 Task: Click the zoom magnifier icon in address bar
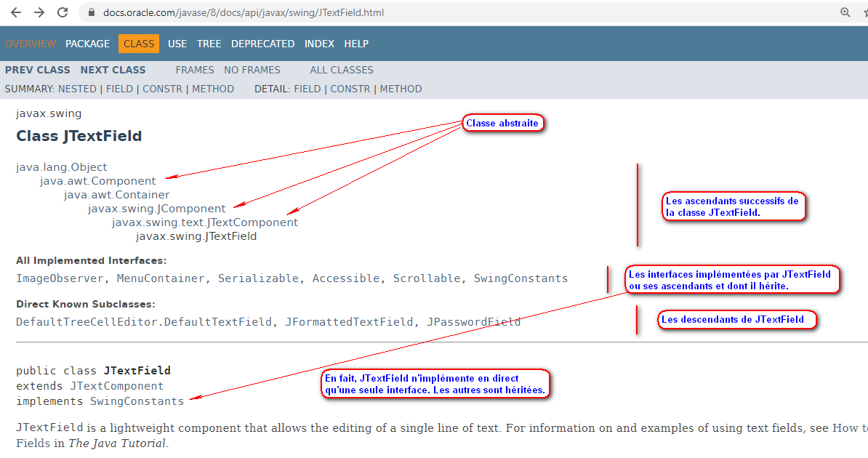[x=845, y=12]
